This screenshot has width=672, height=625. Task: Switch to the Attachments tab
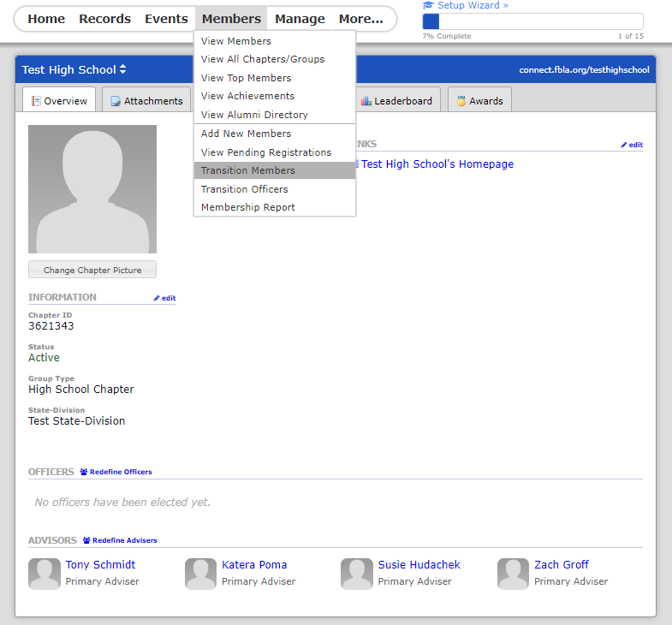146,100
